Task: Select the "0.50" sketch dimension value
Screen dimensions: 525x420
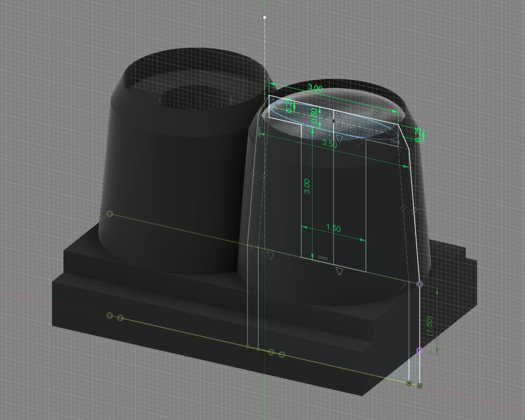Action: [314, 115]
